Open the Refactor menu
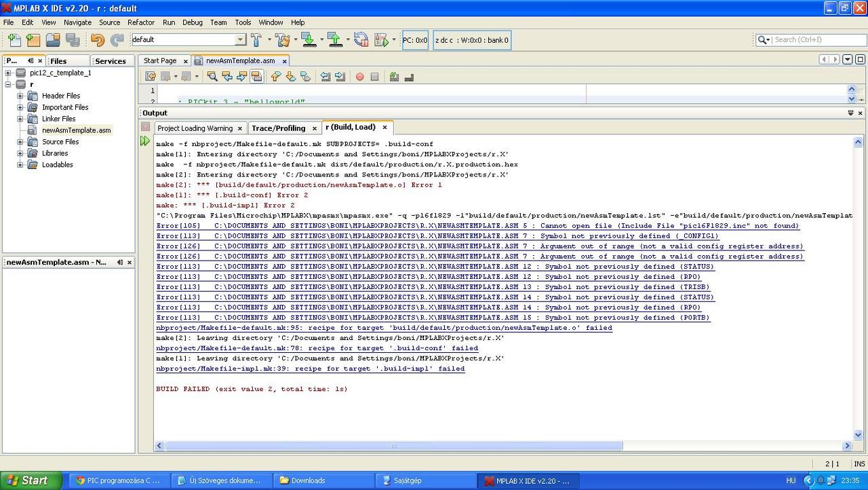 tap(141, 22)
